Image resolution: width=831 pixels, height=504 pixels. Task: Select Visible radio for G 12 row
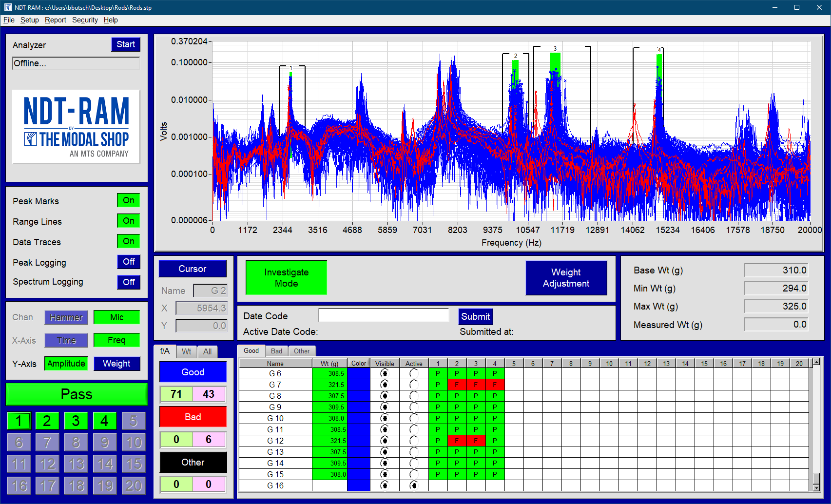385,441
